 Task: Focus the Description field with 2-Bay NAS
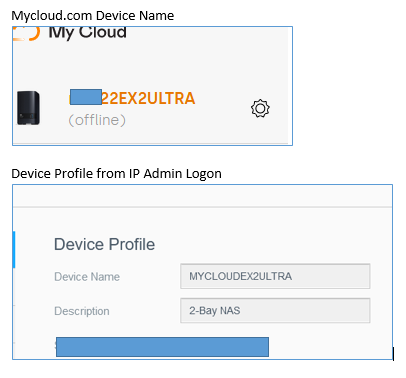click(275, 310)
